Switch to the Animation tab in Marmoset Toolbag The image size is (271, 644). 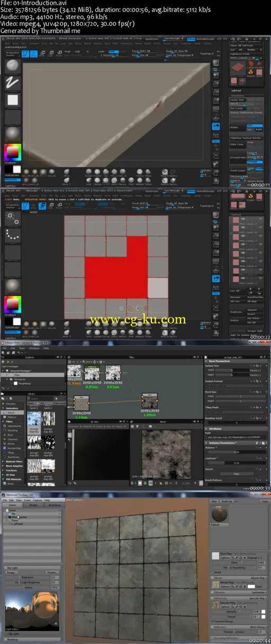tap(54, 505)
